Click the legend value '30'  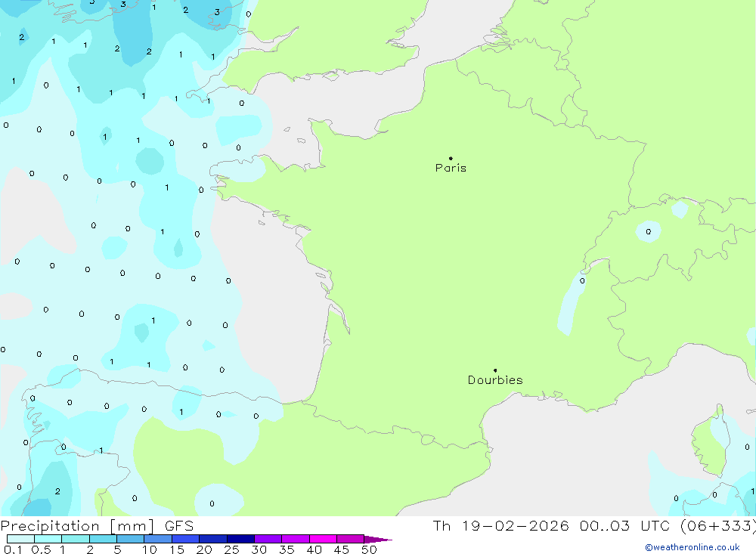pyautogui.click(x=259, y=549)
